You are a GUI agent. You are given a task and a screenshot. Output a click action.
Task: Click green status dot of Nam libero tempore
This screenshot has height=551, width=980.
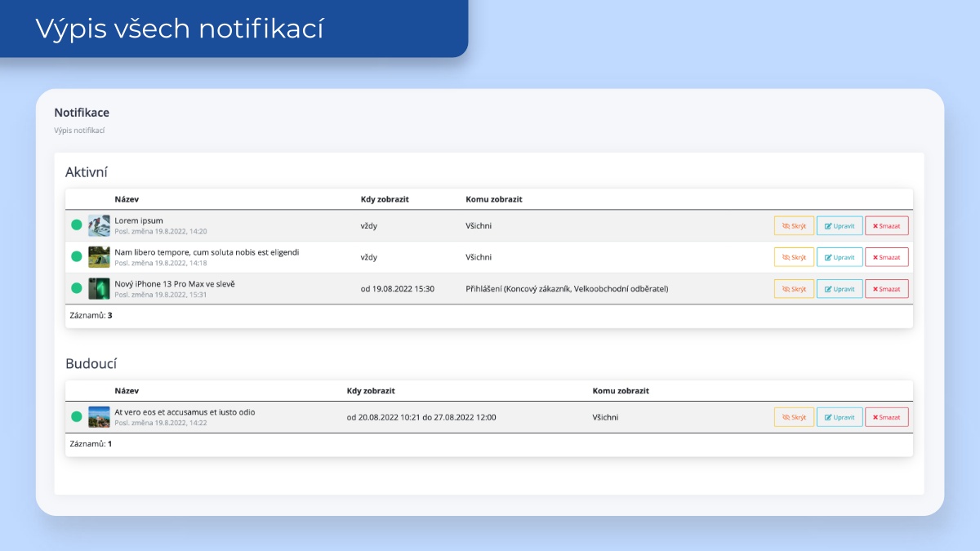[x=77, y=256]
